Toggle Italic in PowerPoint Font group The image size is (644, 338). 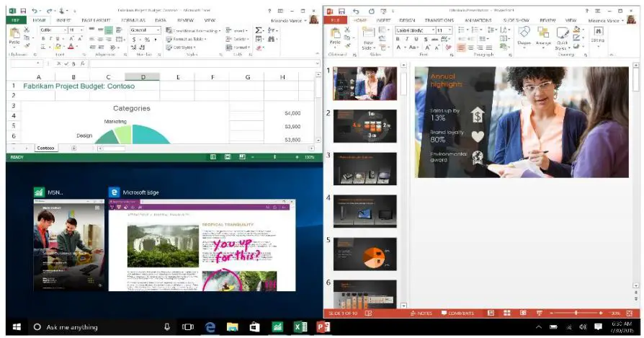coord(407,39)
